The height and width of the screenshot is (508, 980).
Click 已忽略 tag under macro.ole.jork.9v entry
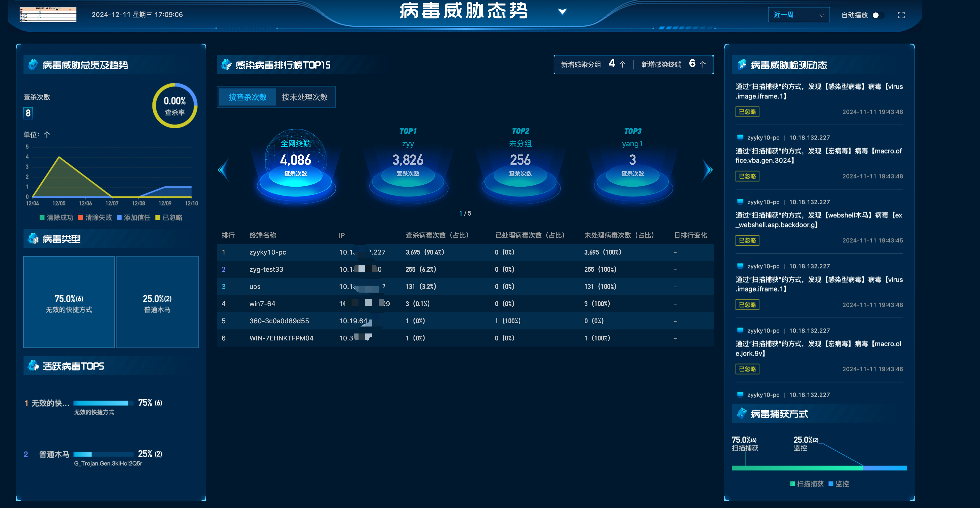pos(747,369)
